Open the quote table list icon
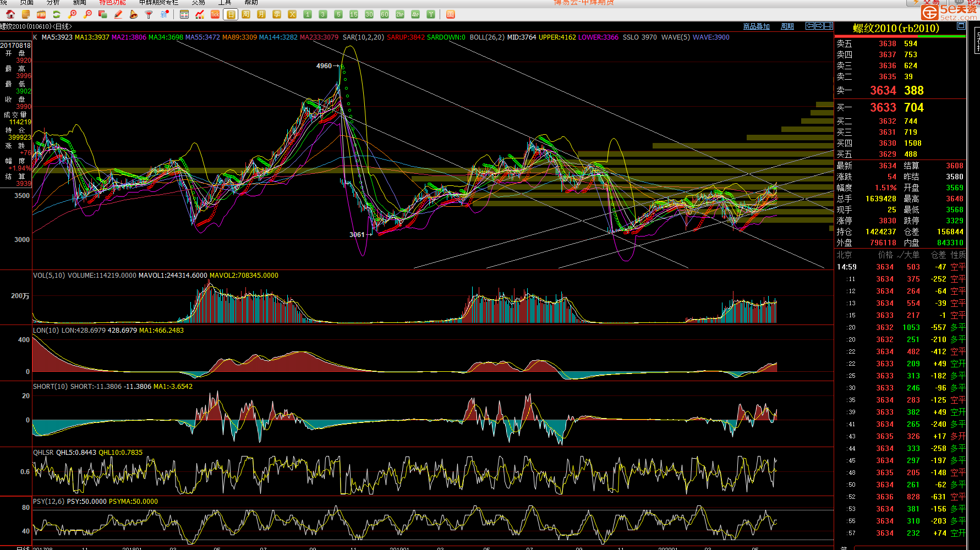This screenshot has width=980, height=550. point(184,15)
